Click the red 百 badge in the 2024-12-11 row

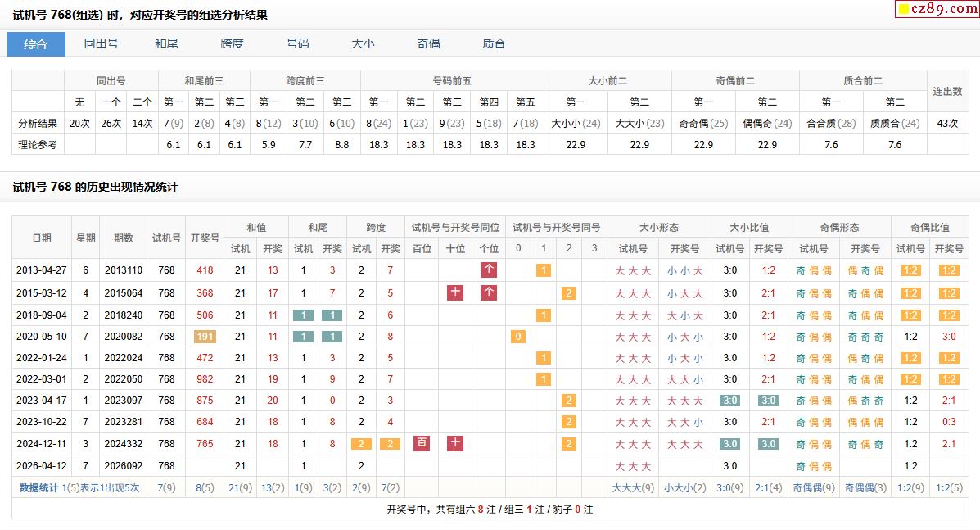coord(422,443)
